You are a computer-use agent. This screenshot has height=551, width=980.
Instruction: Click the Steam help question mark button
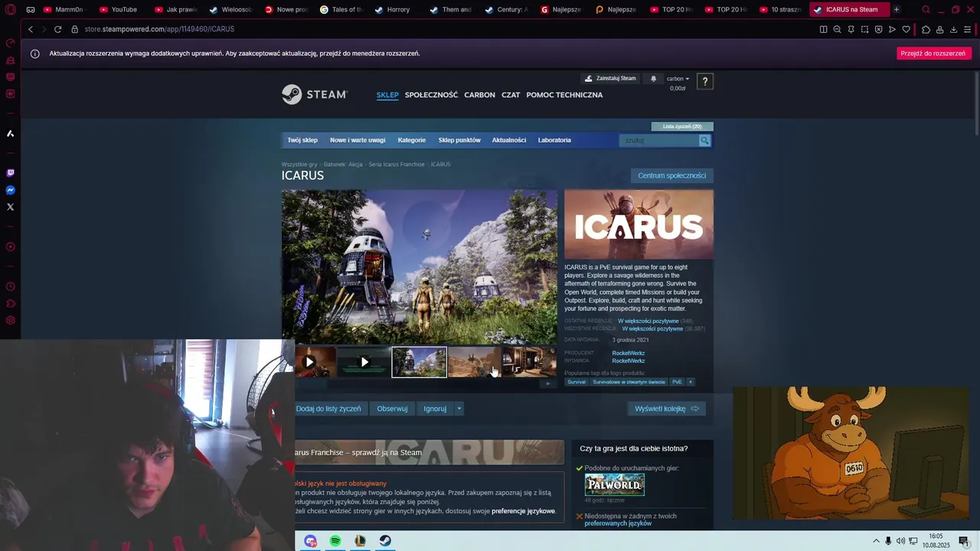click(705, 81)
